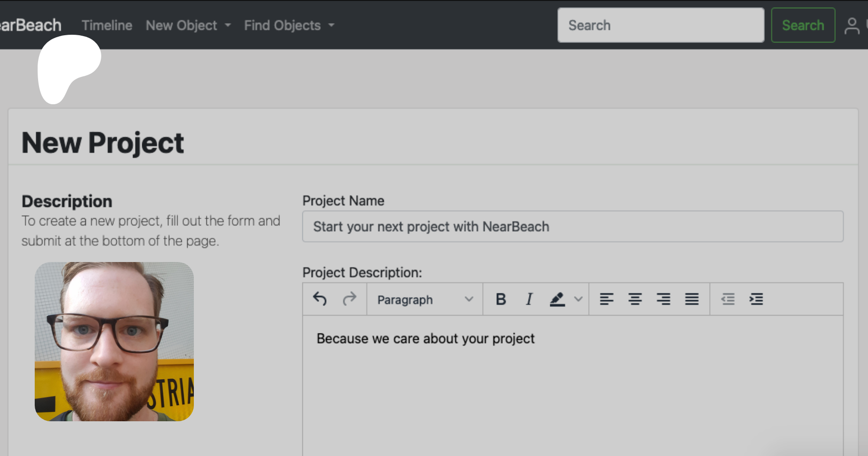The height and width of the screenshot is (456, 868).
Task: Focus the Project Name input field
Action: click(x=572, y=226)
